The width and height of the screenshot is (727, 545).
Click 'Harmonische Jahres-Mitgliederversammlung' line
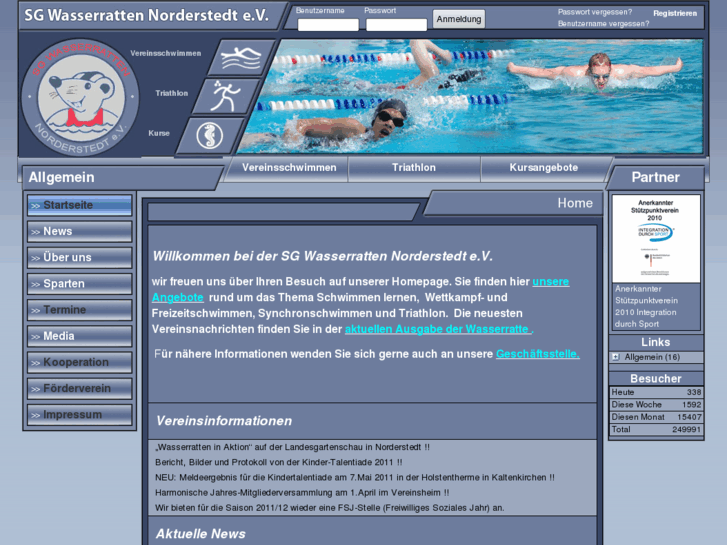tap(302, 493)
